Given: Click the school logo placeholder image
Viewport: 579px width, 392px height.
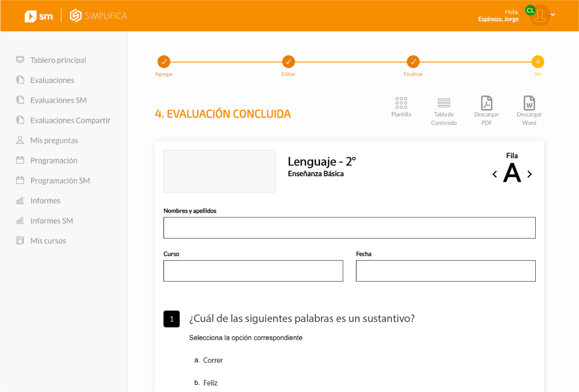Looking at the screenshot, I should [x=219, y=171].
